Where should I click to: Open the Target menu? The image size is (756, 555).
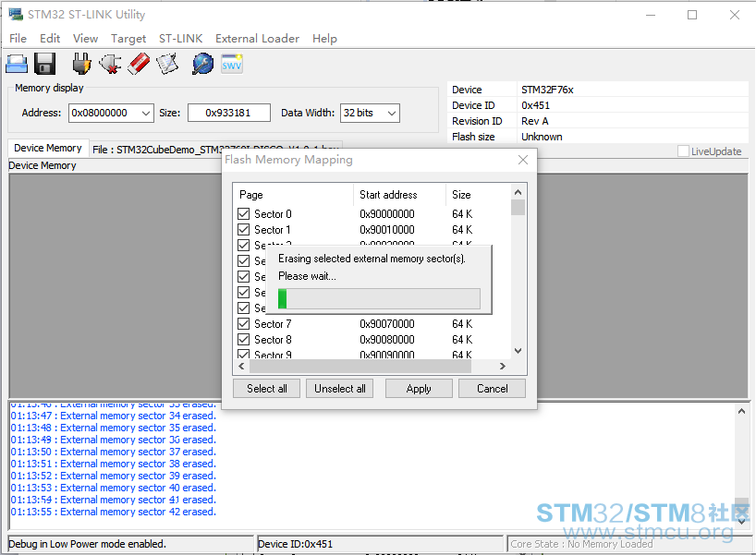(x=128, y=39)
